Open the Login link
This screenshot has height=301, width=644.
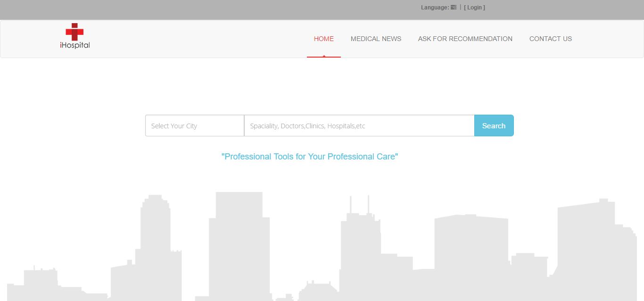coord(474,8)
